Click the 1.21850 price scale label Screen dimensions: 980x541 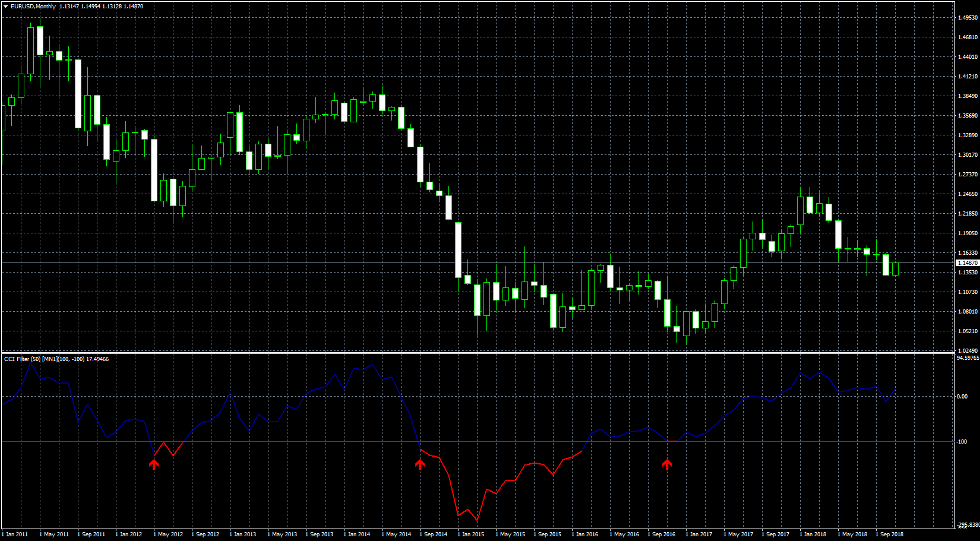point(968,214)
